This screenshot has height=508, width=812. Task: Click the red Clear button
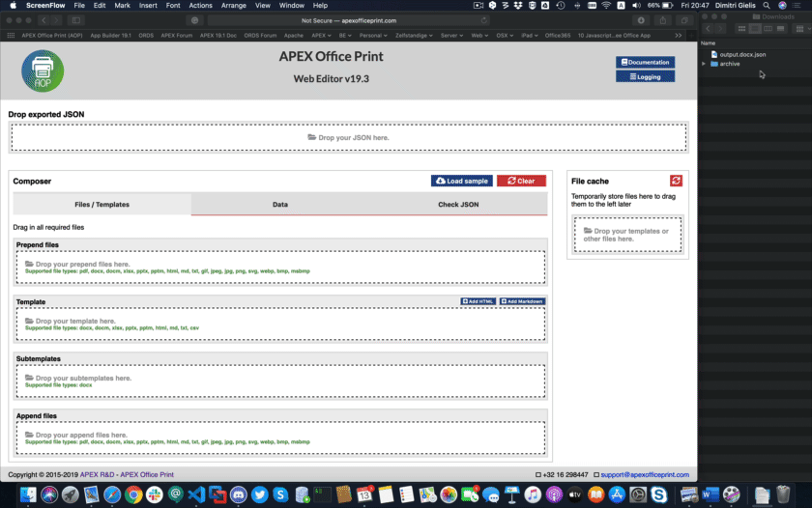point(521,181)
